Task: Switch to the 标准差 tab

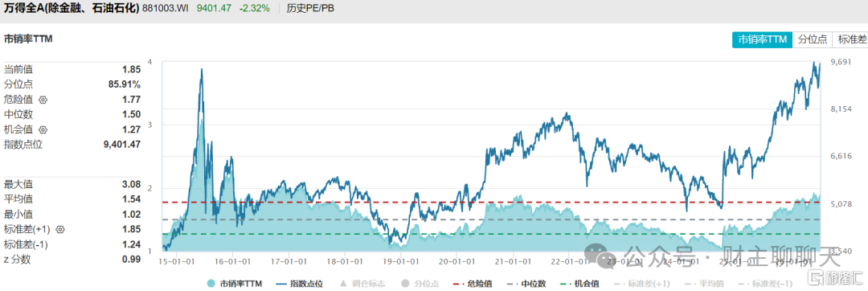Action: pos(850,39)
